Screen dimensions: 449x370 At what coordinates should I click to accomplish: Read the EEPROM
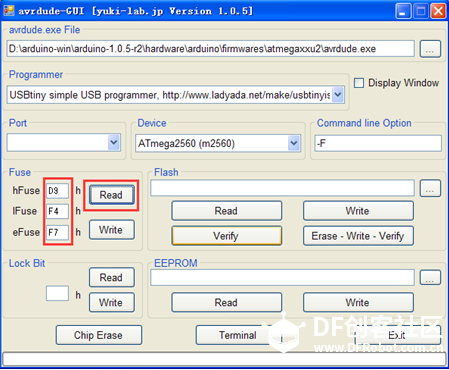(x=226, y=302)
